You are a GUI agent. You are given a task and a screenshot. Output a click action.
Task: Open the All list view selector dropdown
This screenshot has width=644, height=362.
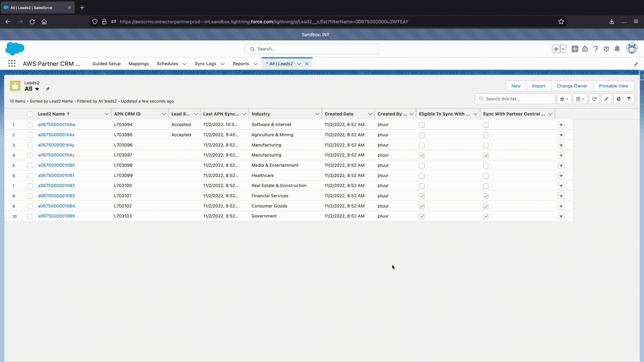coord(37,89)
